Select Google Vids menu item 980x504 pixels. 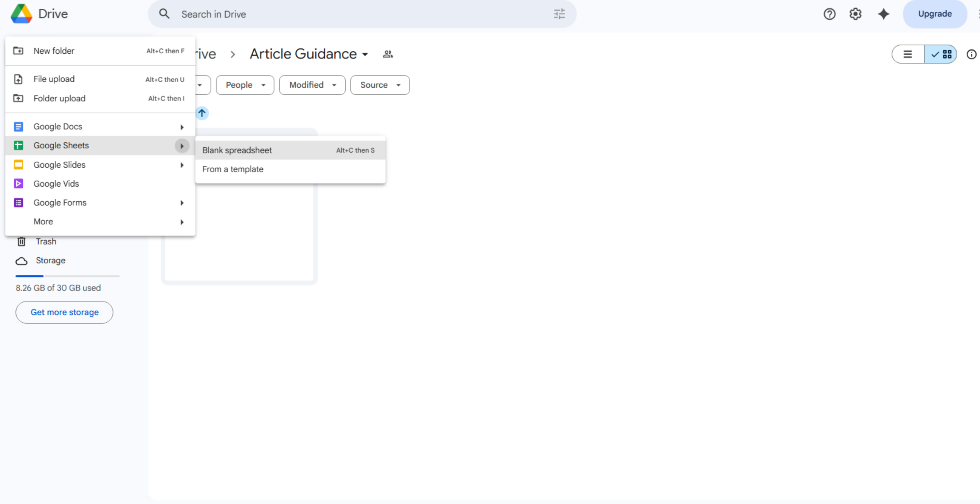coord(101,184)
